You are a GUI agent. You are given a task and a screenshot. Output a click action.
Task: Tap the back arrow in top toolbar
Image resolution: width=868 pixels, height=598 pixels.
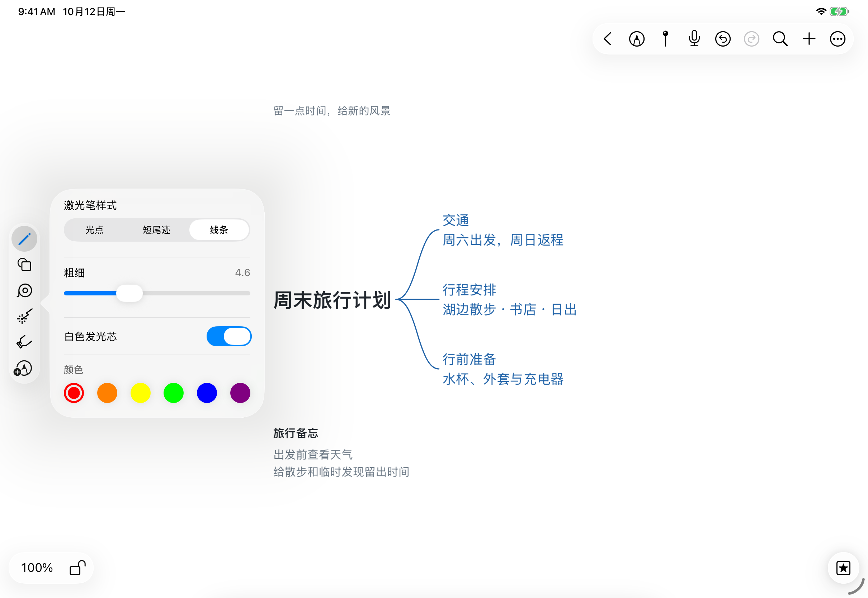point(608,39)
